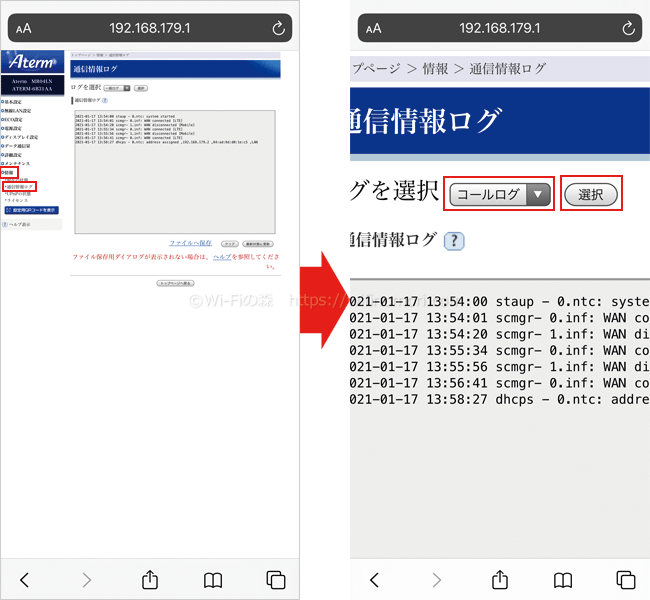Tap forward arrow in left phone's Safari toolbar

[86, 580]
